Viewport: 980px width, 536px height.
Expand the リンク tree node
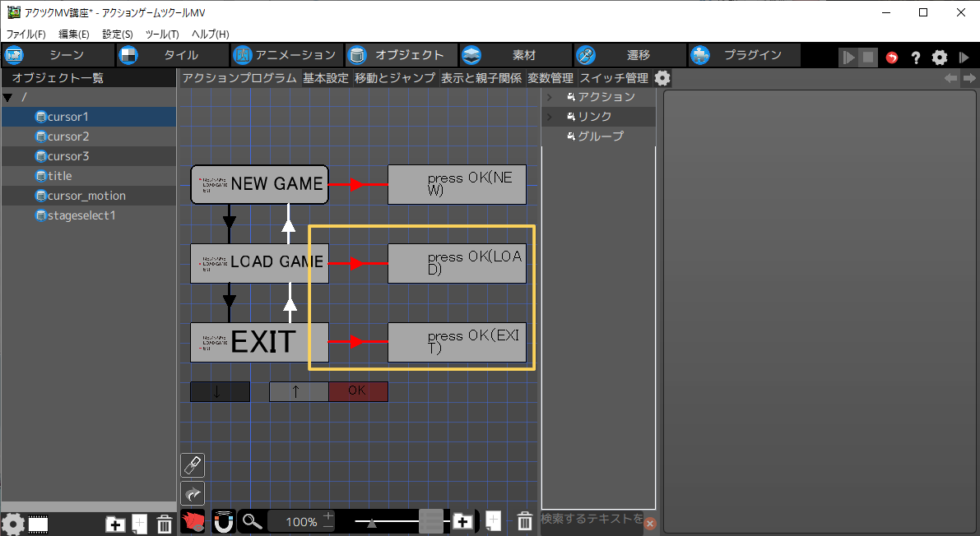[550, 117]
